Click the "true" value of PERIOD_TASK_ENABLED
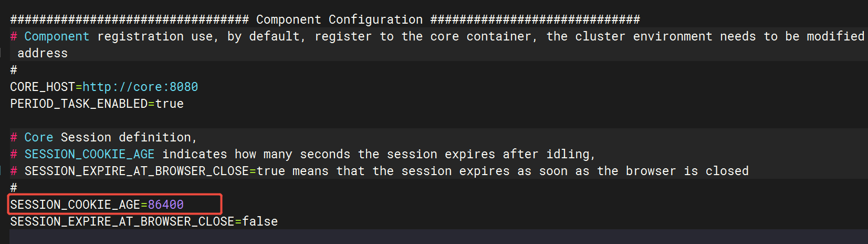The height and width of the screenshot is (244, 868). [x=170, y=104]
